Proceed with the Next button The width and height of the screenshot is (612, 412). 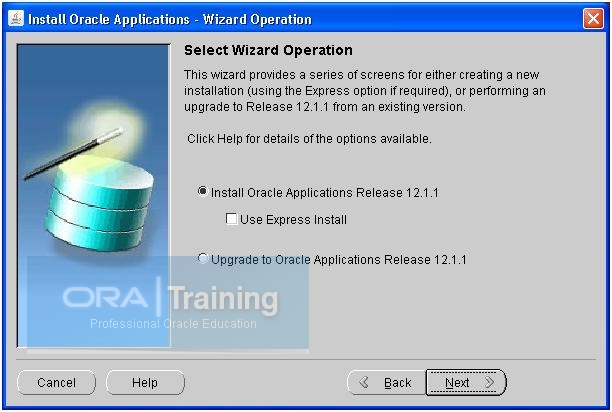466,383
